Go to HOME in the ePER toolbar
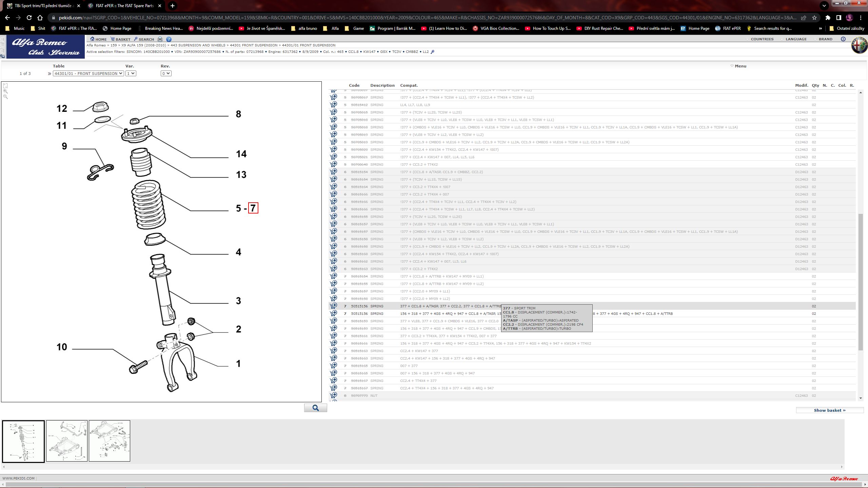Image resolution: width=868 pixels, height=488 pixels. [98, 39]
